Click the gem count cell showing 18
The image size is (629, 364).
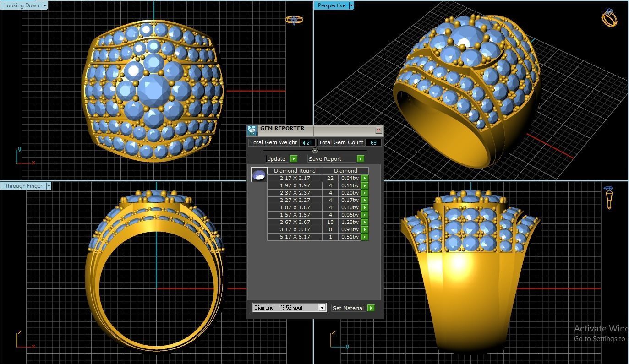click(330, 222)
